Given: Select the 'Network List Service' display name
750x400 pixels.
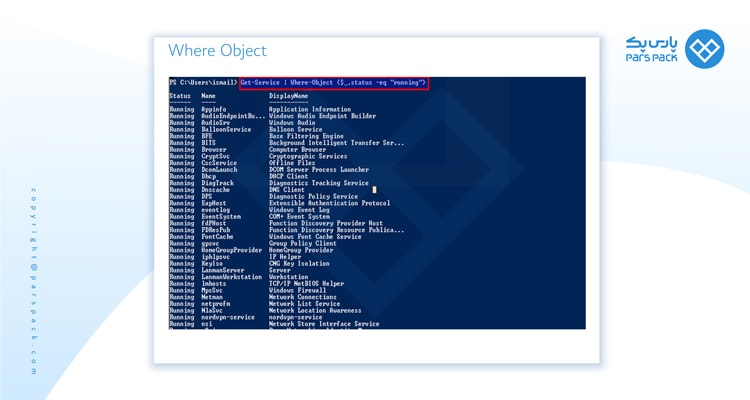Looking at the screenshot, I should coord(304,303).
